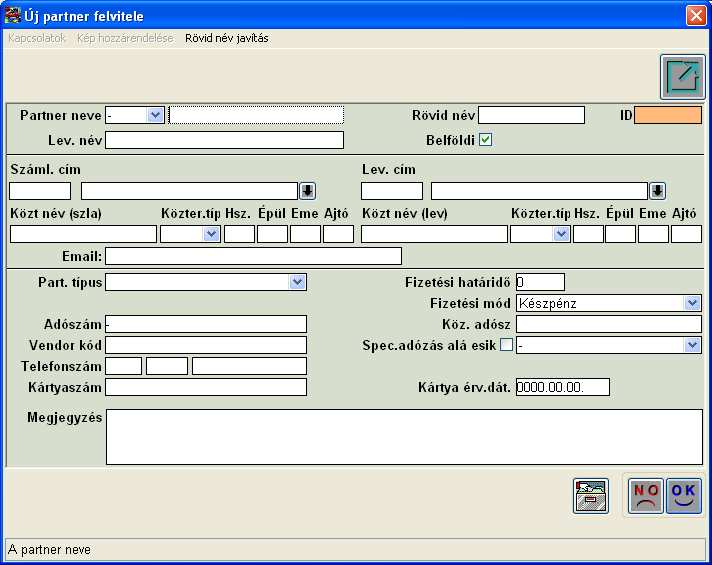Click the OK smiley face confirm button

[683, 496]
